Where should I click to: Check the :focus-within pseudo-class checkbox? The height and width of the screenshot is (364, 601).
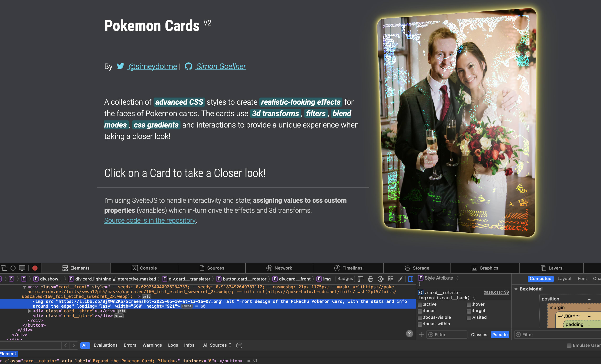pos(420,324)
